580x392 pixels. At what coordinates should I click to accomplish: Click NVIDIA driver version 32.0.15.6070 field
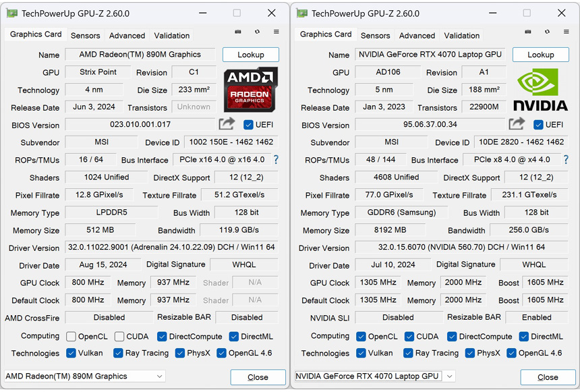(x=461, y=247)
